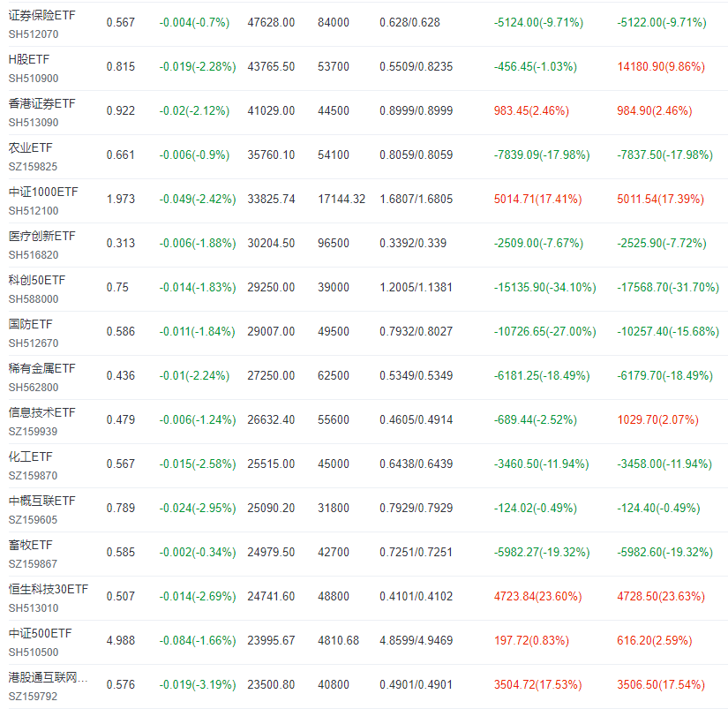Click code SZ159605
The height and width of the screenshot is (709, 728).
33,520
